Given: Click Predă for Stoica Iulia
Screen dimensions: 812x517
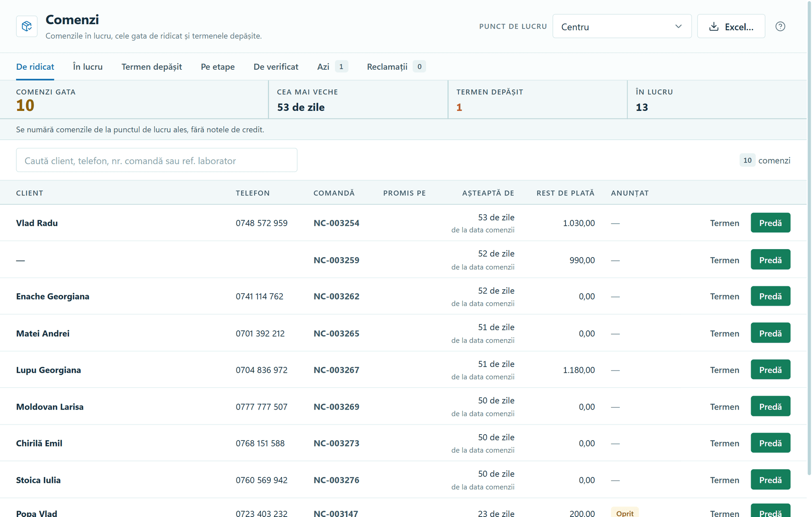Looking at the screenshot, I should tap(770, 480).
